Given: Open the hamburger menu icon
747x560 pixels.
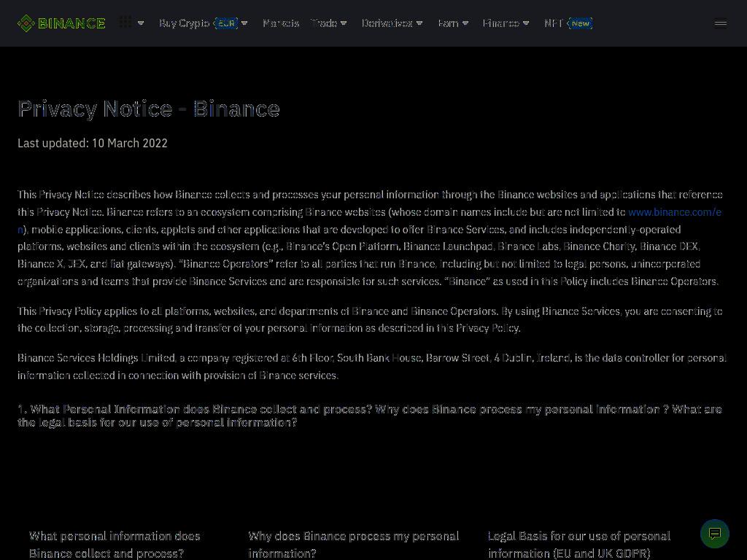Looking at the screenshot, I should 720,23.
